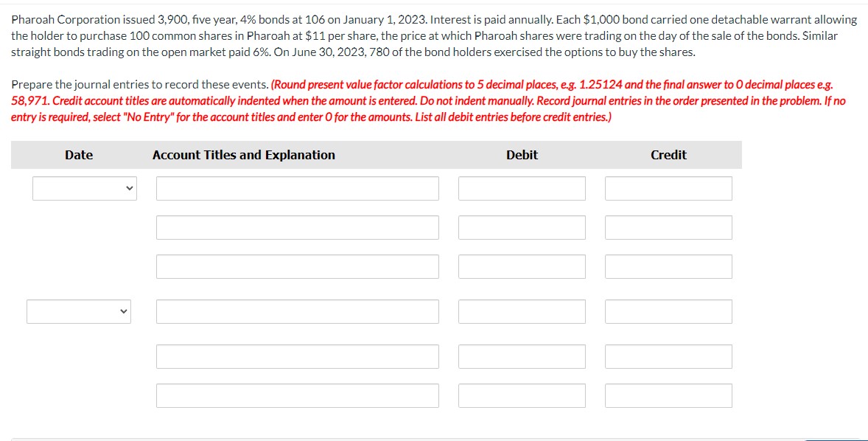Click the Debit amount box in the fifth row
Viewport: 868px width, 441px height.
(522, 356)
